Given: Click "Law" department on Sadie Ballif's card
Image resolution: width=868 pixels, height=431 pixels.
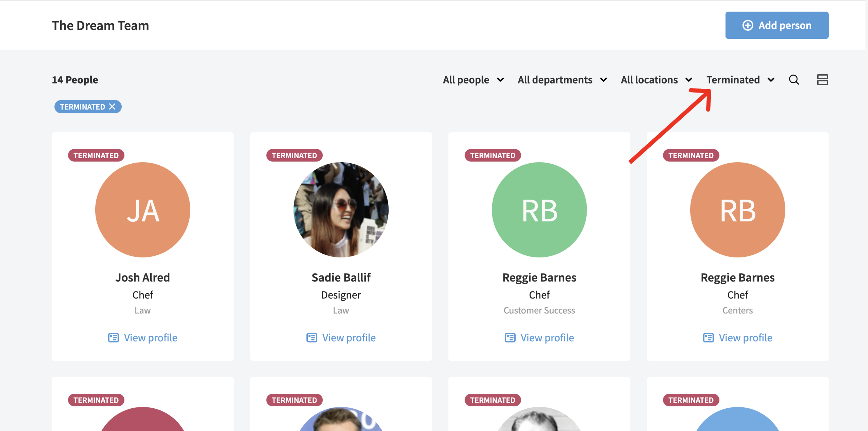Looking at the screenshot, I should coord(341,310).
